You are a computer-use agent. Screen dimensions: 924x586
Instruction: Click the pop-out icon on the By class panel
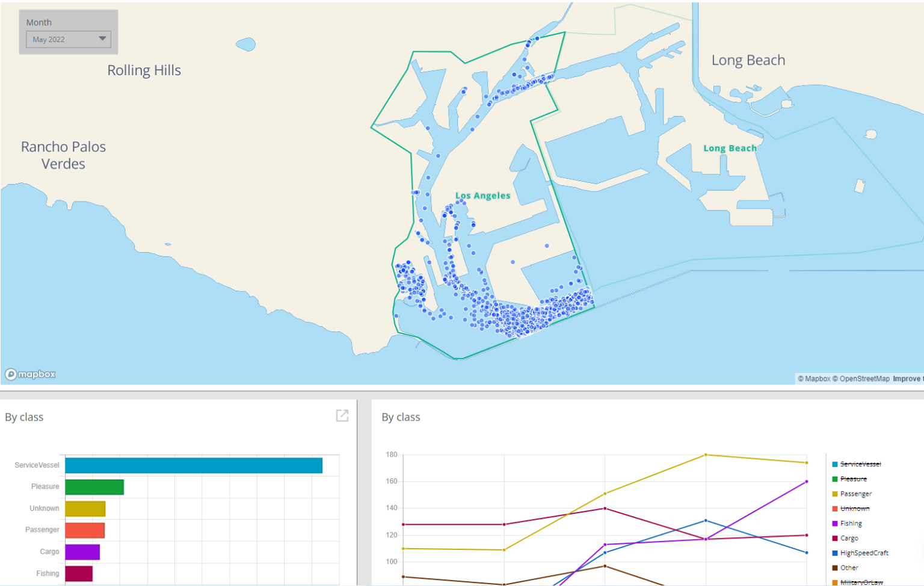click(x=342, y=416)
